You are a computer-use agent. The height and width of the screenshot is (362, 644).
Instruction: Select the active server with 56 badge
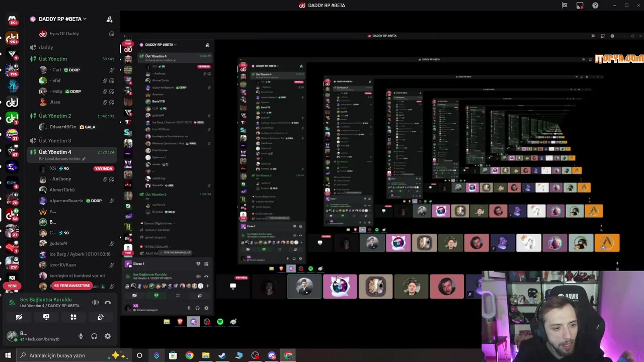12,215
